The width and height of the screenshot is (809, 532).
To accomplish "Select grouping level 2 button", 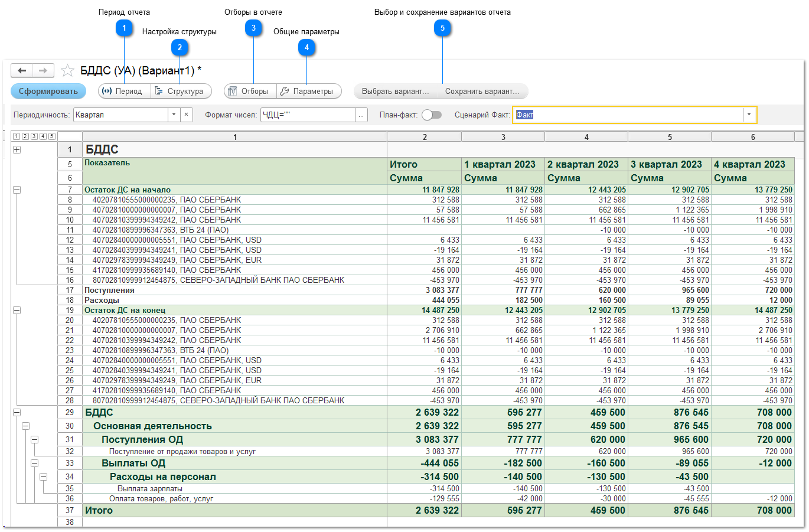I will pyautogui.click(x=25, y=136).
